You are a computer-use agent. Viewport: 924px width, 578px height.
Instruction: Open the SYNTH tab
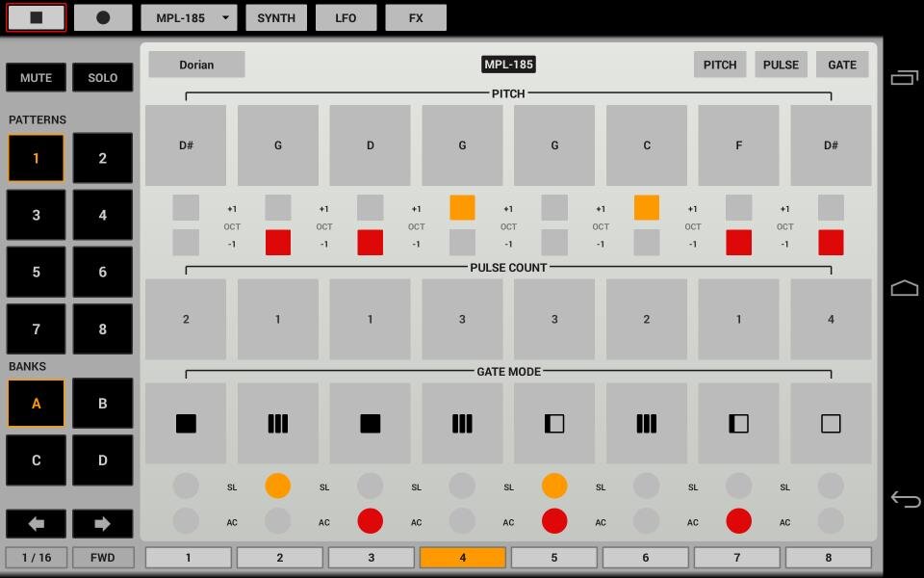point(276,17)
